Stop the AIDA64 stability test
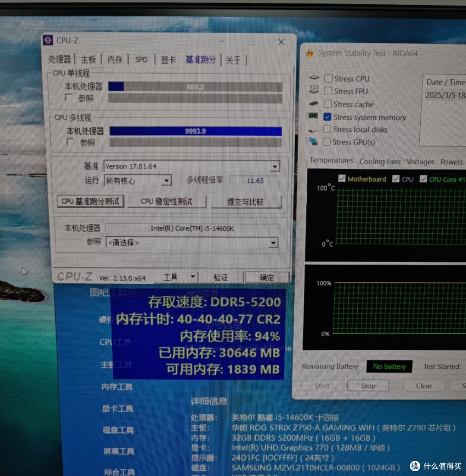 (x=368, y=385)
